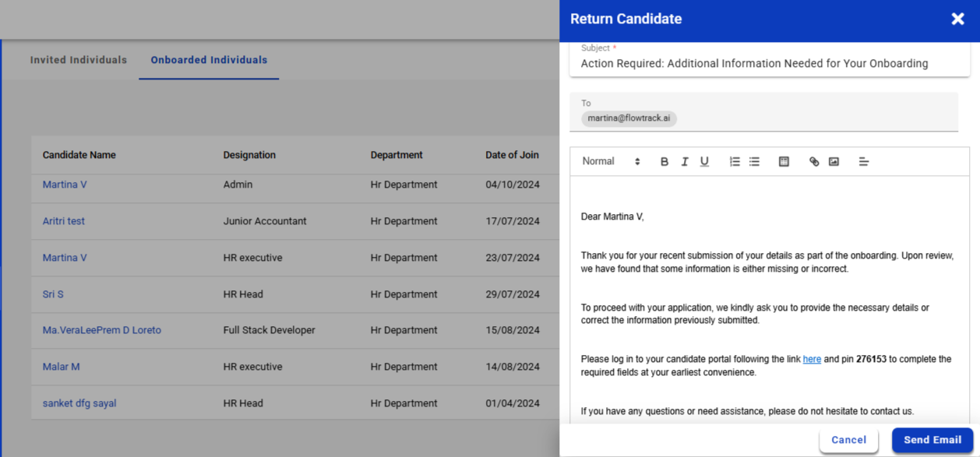Open Ma.VeraLeePrem D Loreto's candidate record
The width and height of the screenshot is (980, 457).
click(x=101, y=330)
